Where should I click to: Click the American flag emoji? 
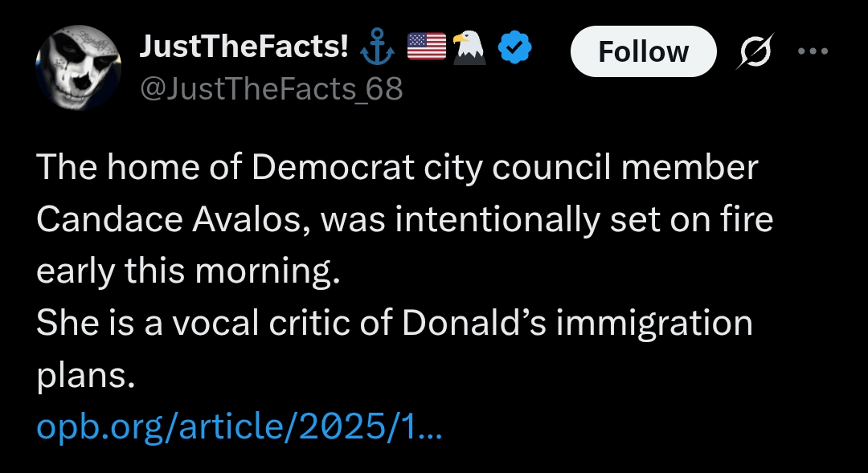click(x=427, y=48)
